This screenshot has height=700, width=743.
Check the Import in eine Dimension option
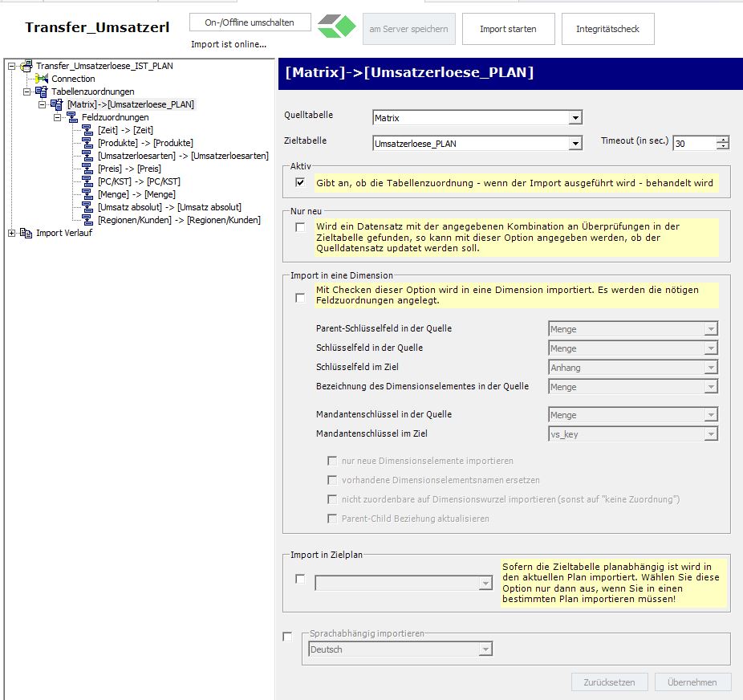300,298
